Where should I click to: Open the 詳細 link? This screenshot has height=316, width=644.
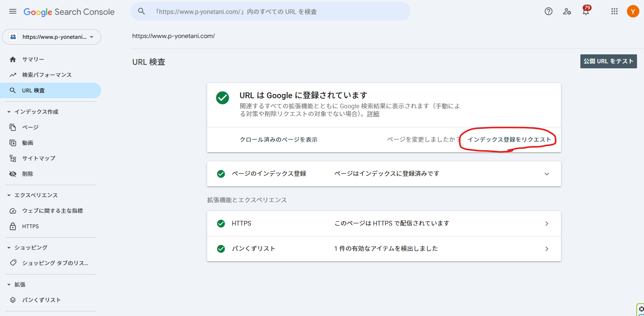coord(373,114)
